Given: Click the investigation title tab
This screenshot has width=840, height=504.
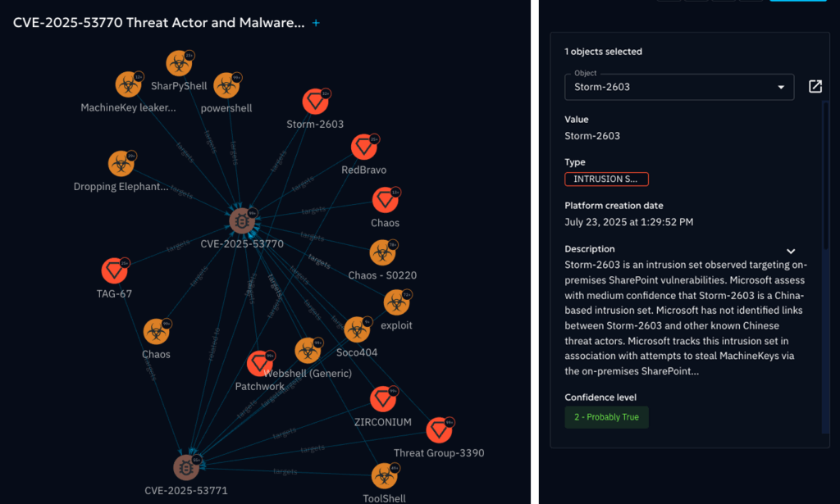Looking at the screenshot, I should pos(158,23).
